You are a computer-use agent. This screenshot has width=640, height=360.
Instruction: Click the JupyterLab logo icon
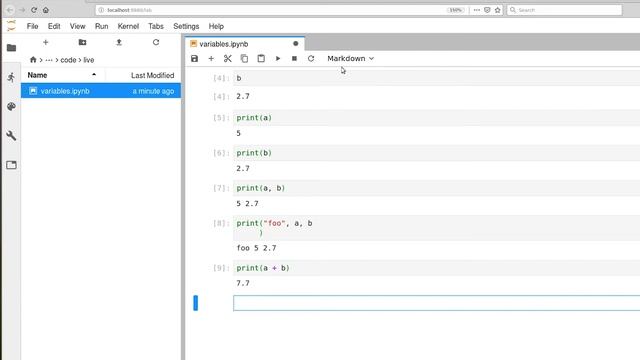[11, 26]
